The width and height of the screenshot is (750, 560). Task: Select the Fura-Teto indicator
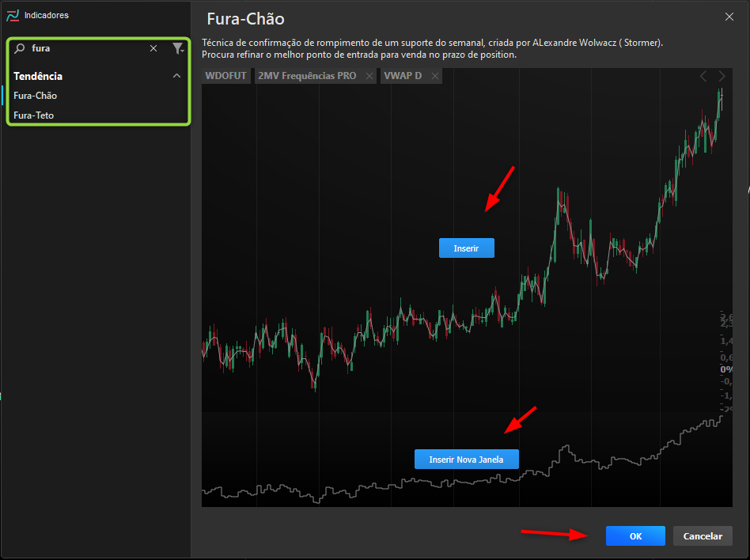point(33,115)
